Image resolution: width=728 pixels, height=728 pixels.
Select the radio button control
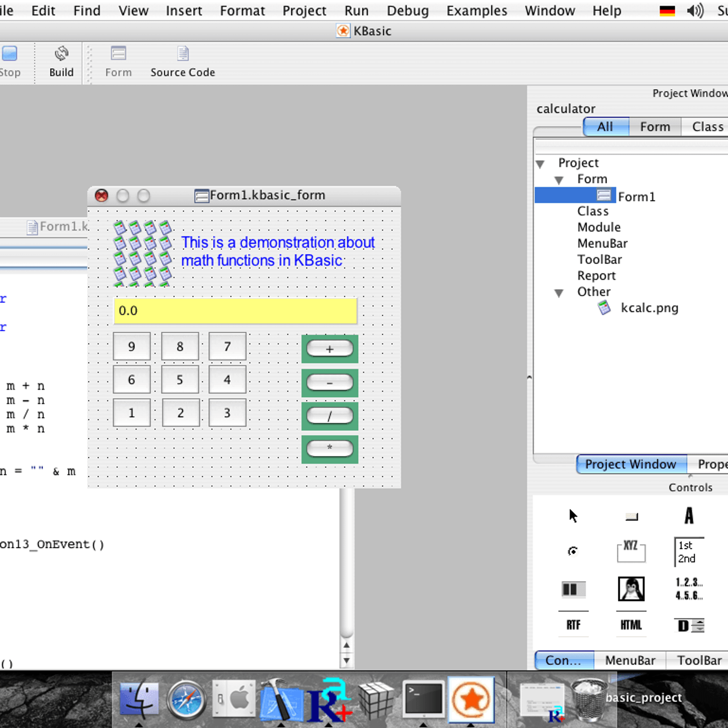click(573, 551)
